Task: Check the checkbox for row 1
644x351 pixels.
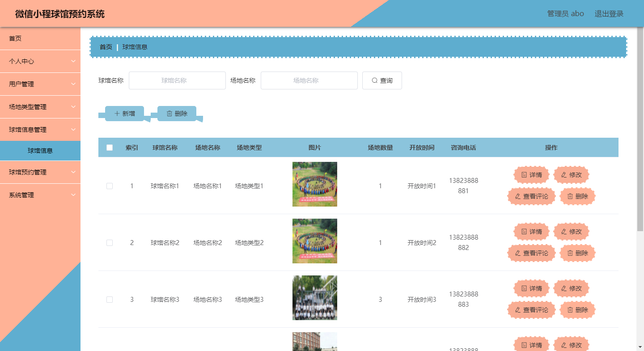Action: pyautogui.click(x=110, y=186)
